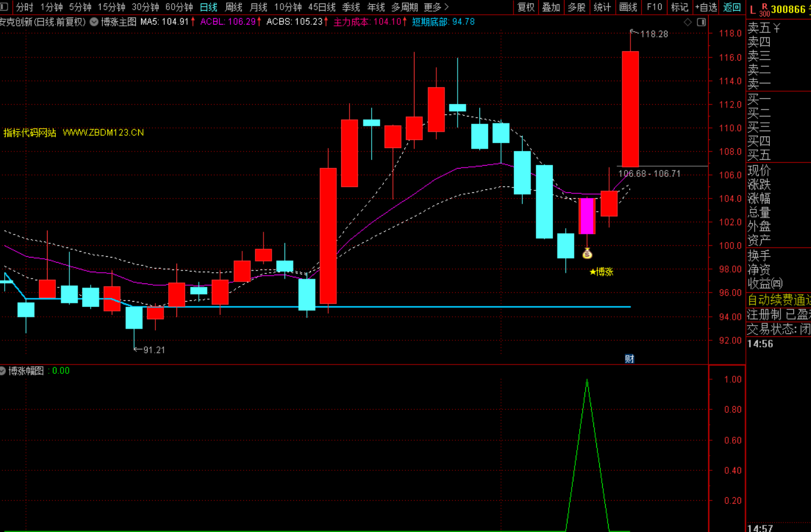The width and height of the screenshot is (811, 532).
Task: Expand the 更多 periods menu
Action: 436,7
